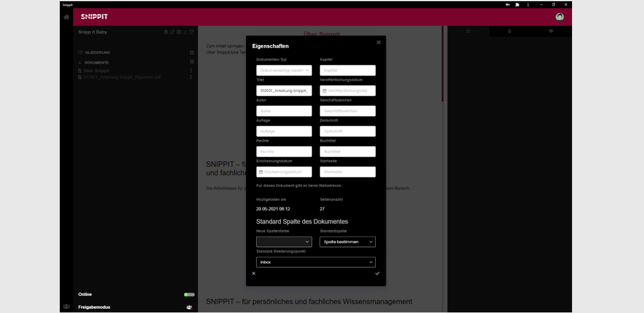Screen dimensions: 644x313
Task: Click the 'keine Webadresse' notice text
Action: click(x=299, y=186)
